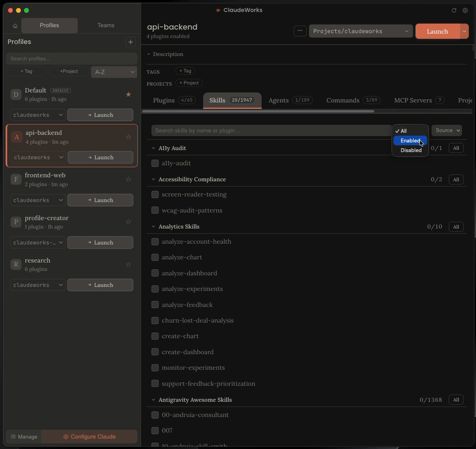Click the refresh icon in the top-right corner

point(454,10)
